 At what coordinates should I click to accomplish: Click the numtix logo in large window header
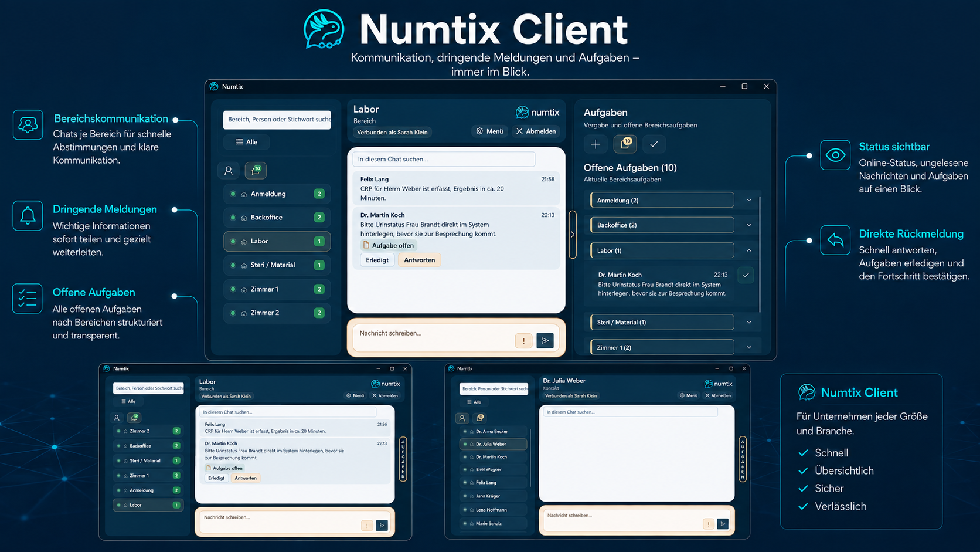tap(537, 112)
